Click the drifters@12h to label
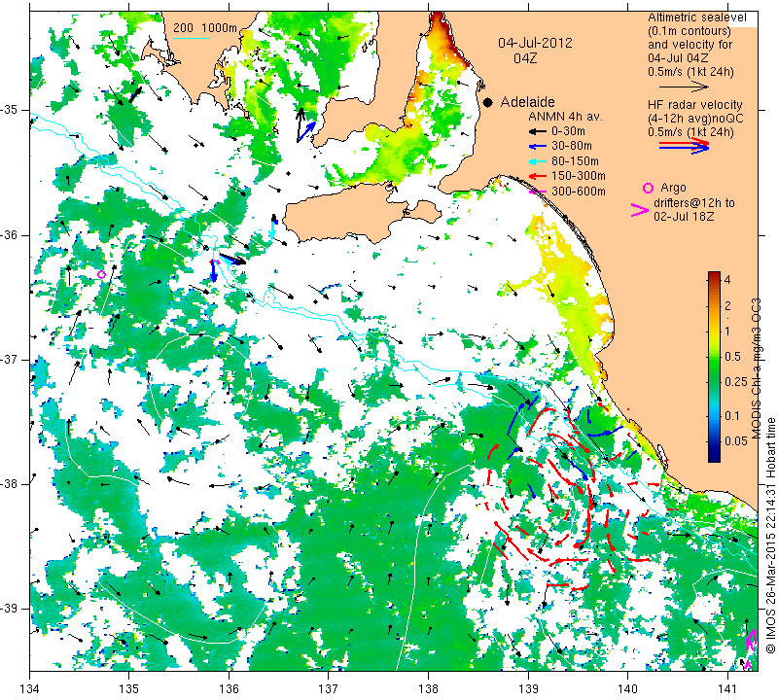Image resolution: width=778 pixels, height=700 pixels. pyautogui.click(x=694, y=203)
